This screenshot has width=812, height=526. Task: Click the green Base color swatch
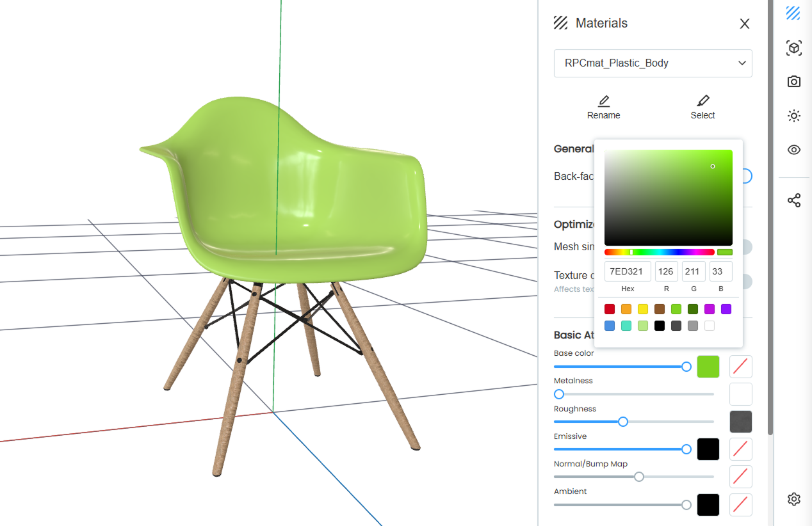[708, 367]
